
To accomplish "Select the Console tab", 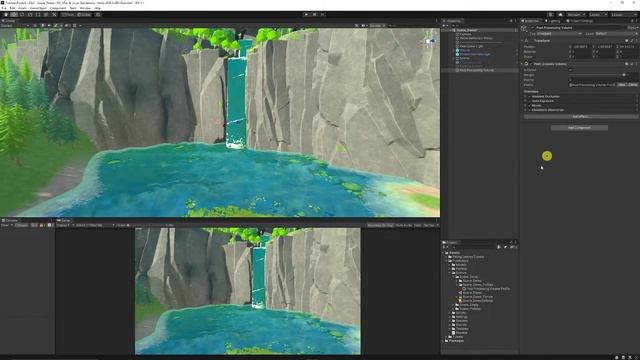I will click(x=10, y=220).
